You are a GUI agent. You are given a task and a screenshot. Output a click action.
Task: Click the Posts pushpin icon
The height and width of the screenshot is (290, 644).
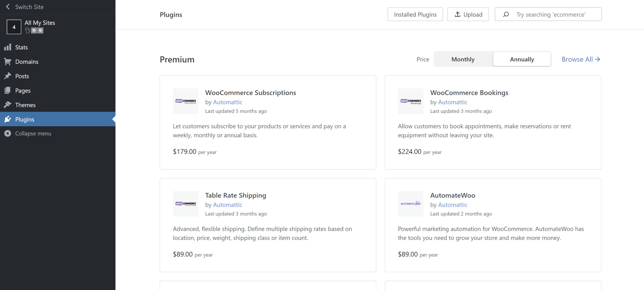coord(8,76)
